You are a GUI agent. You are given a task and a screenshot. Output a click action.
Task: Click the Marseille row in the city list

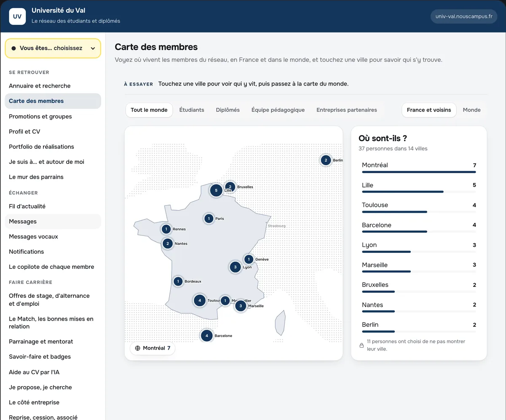(x=419, y=267)
